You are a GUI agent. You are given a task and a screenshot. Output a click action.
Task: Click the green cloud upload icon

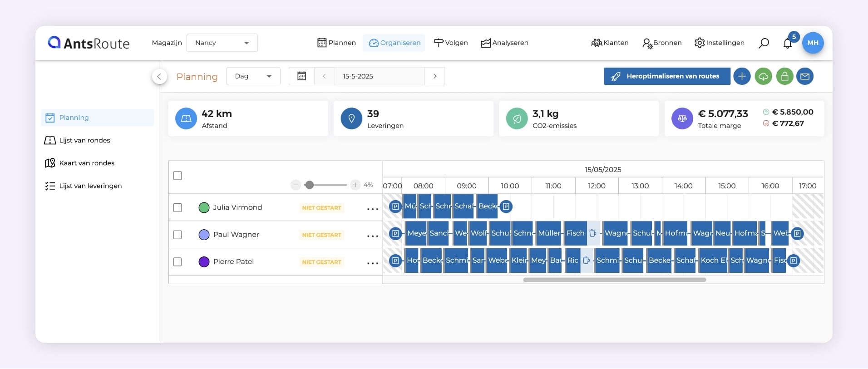click(763, 76)
